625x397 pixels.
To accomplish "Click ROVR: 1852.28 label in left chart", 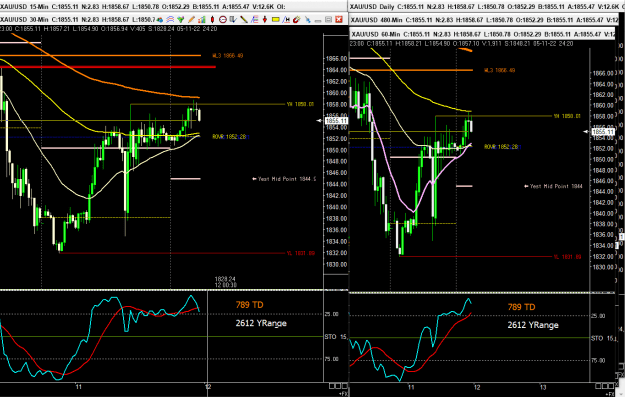I will coord(230,137).
